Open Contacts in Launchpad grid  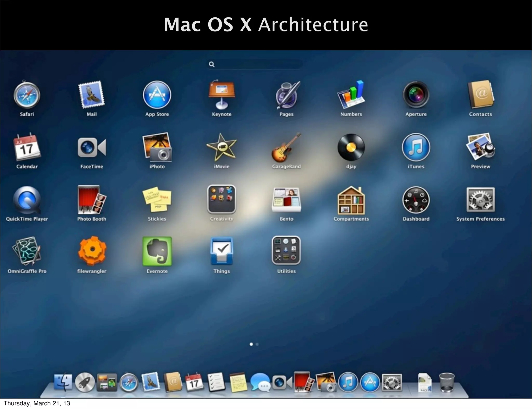coord(481,94)
